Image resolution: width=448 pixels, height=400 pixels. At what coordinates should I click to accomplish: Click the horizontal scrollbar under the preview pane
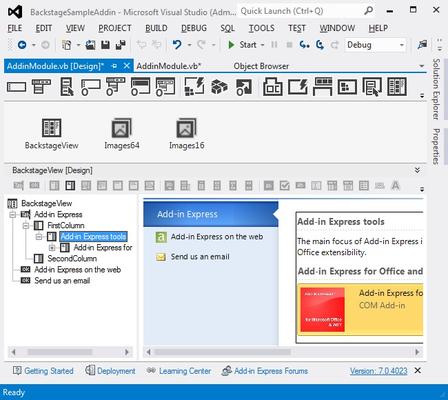[x=284, y=352]
